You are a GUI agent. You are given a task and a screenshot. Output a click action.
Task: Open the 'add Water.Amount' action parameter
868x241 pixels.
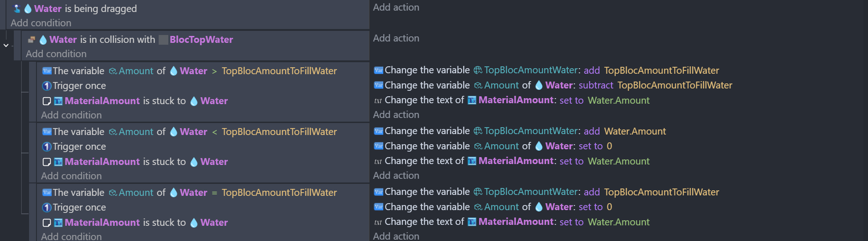click(x=624, y=131)
